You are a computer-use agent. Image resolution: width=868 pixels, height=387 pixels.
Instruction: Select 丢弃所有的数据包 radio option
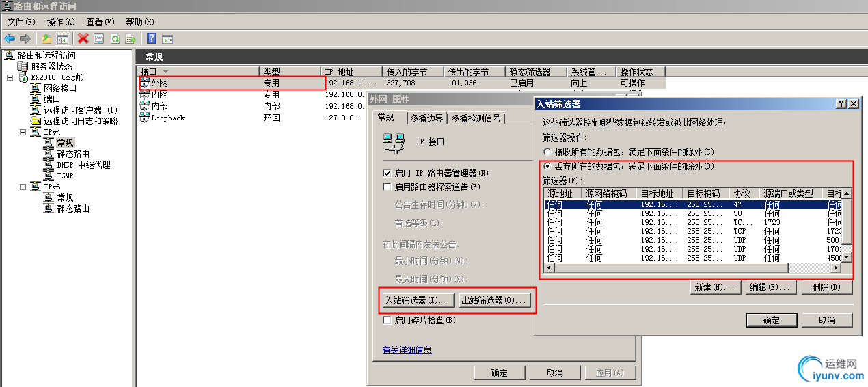click(x=547, y=166)
